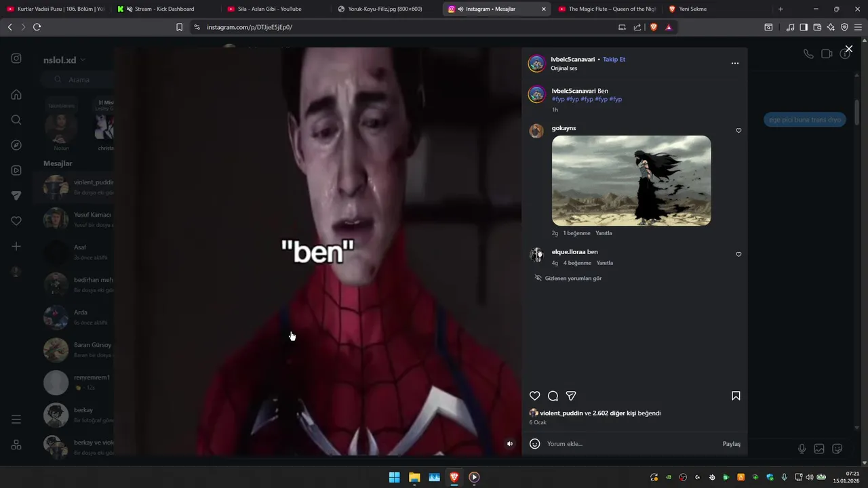Open a new browser tab with plus
The height and width of the screenshot is (488, 868).
pyautogui.click(x=781, y=9)
